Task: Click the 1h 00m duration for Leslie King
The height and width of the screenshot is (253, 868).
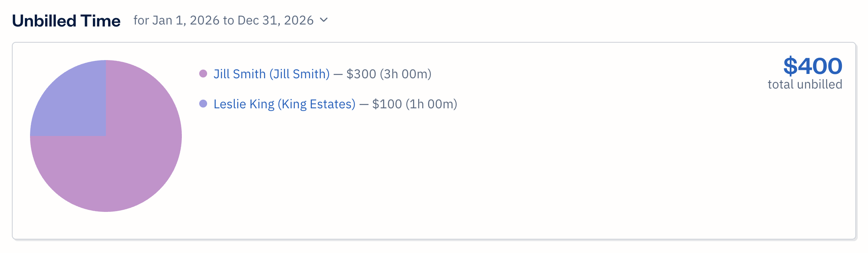Action: tap(434, 104)
